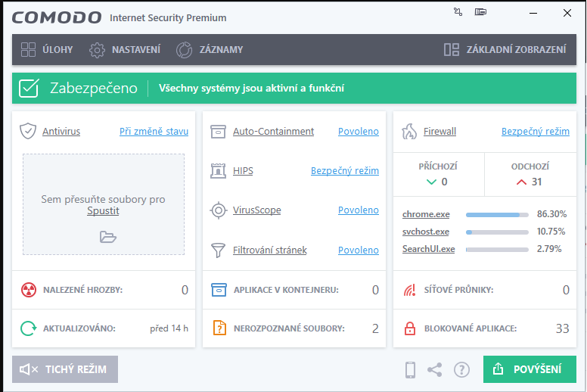587x392 pixels.
Task: Click the share icon in bottom bar
Action: click(x=435, y=369)
